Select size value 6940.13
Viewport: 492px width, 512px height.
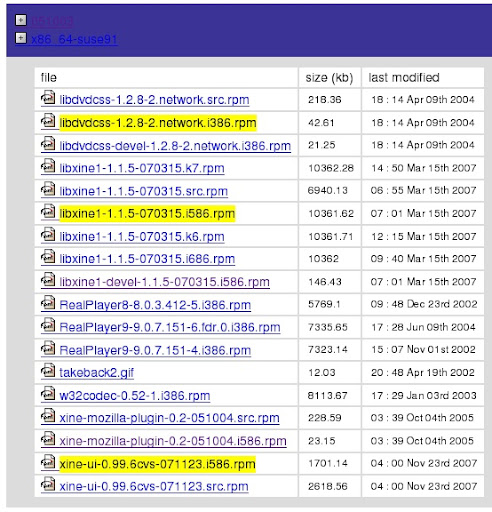tap(327, 190)
